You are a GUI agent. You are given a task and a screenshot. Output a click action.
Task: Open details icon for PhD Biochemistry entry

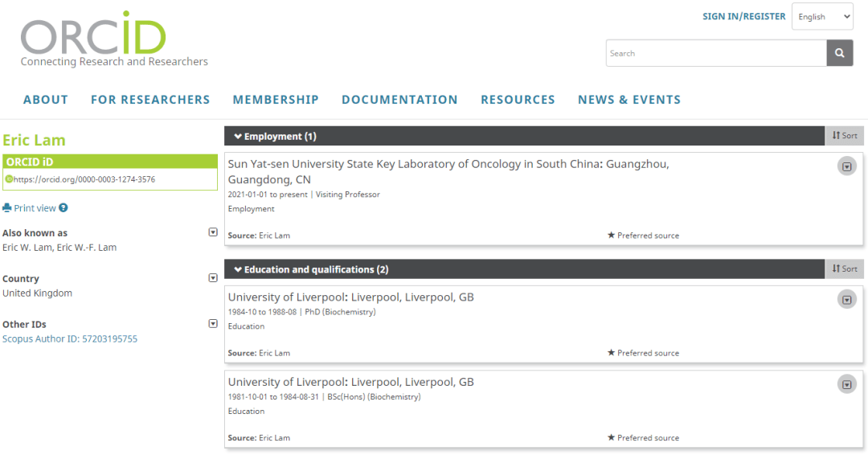tap(846, 300)
